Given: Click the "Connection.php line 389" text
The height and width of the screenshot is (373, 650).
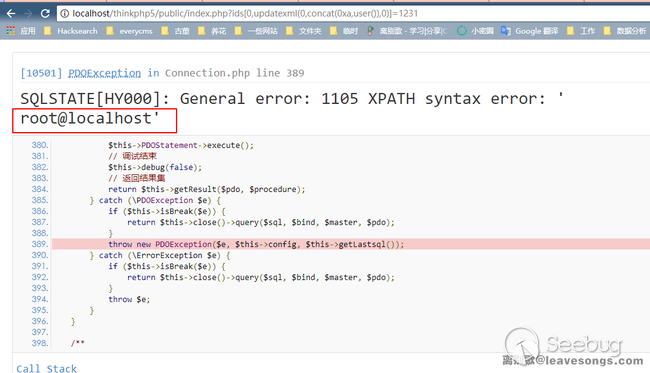Looking at the screenshot, I should pyautogui.click(x=235, y=73).
